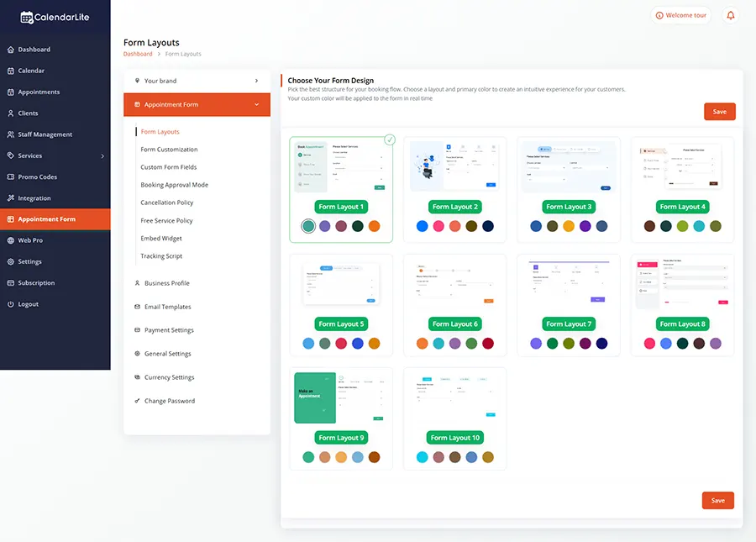The height and width of the screenshot is (542, 756).
Task: Click the Form Layout 2 label button
Action: click(455, 207)
